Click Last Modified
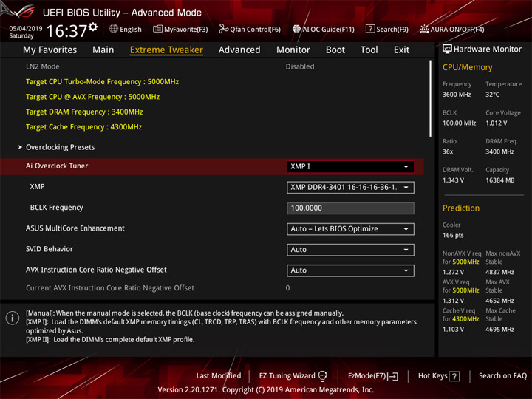The image size is (532, 399). [x=219, y=376]
